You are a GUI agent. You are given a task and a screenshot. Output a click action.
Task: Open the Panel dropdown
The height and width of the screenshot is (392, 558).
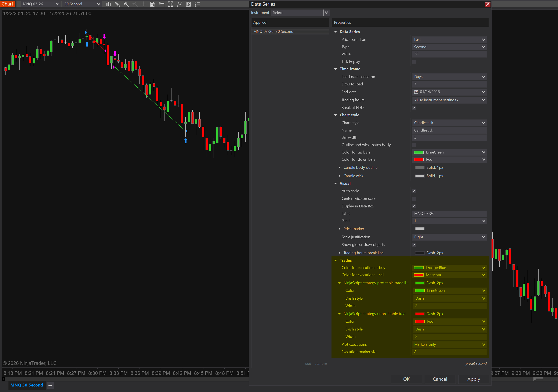coord(449,221)
